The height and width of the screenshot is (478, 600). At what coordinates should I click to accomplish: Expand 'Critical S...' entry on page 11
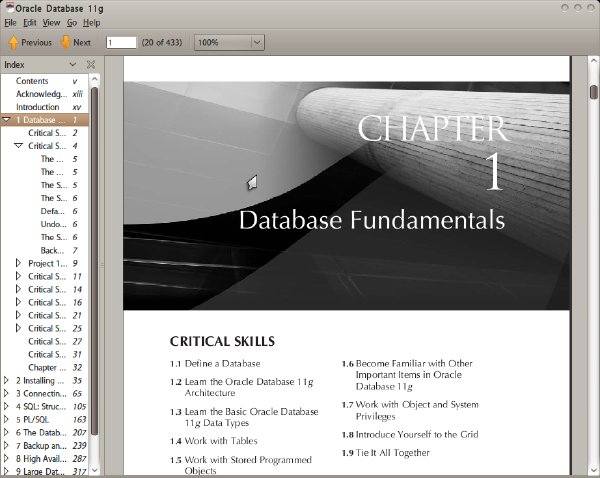point(18,276)
